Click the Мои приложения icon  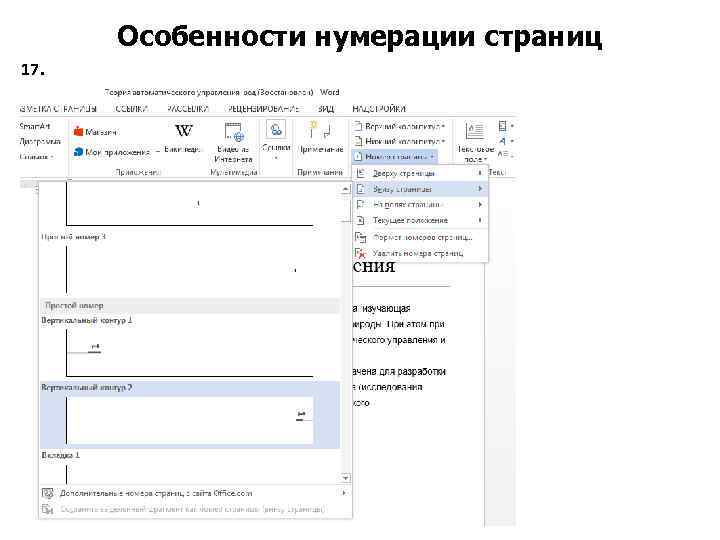[79, 152]
